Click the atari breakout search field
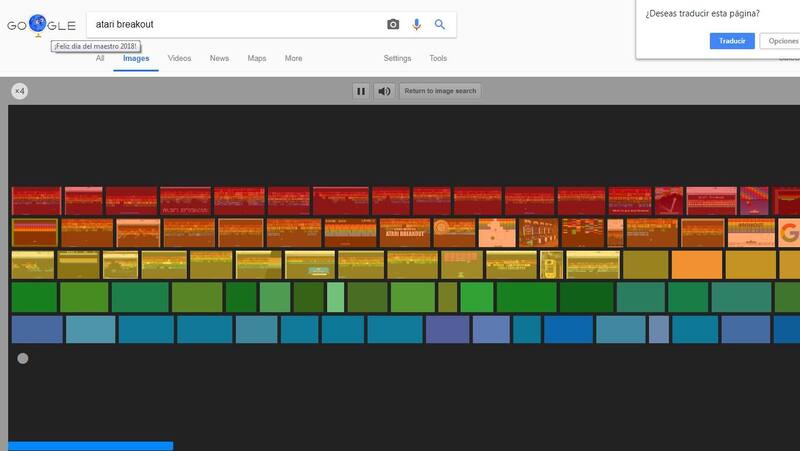This screenshot has width=800, height=451. tap(230, 24)
